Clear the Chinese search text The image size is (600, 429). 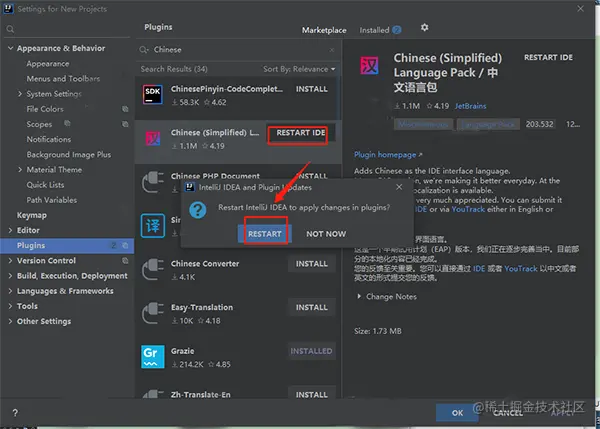coord(332,50)
